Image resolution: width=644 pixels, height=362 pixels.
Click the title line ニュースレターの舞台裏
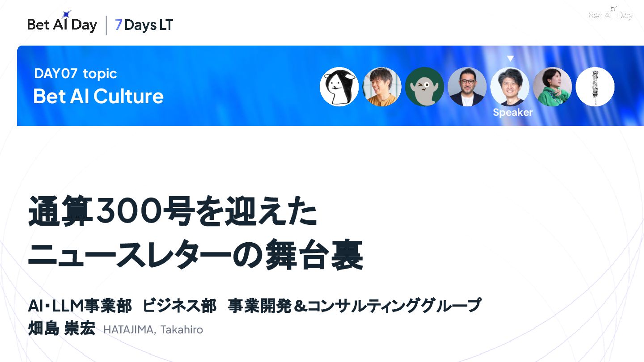[x=195, y=255]
